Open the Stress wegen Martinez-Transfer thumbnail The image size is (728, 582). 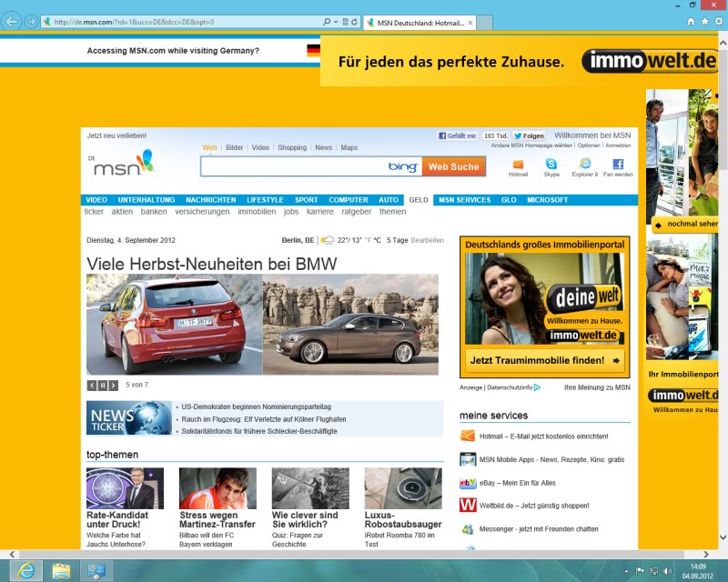[x=217, y=488]
